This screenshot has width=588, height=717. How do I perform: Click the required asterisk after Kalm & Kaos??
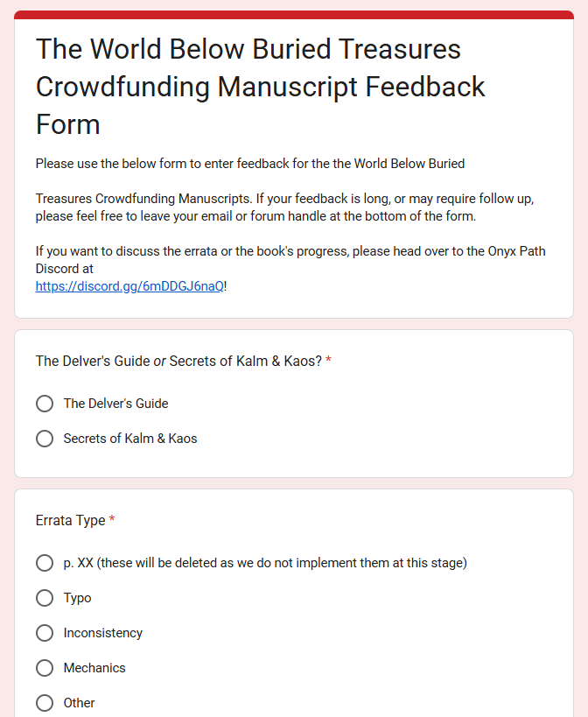pyautogui.click(x=328, y=361)
